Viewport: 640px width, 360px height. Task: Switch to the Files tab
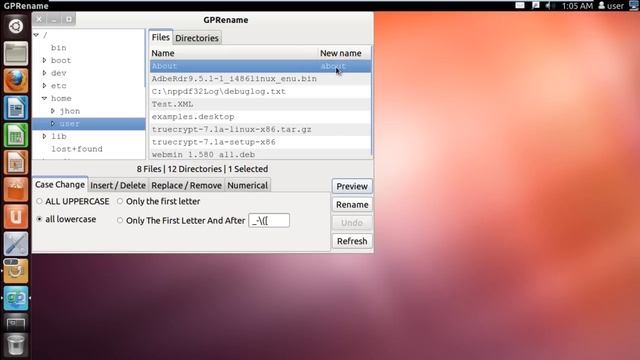[x=160, y=37]
